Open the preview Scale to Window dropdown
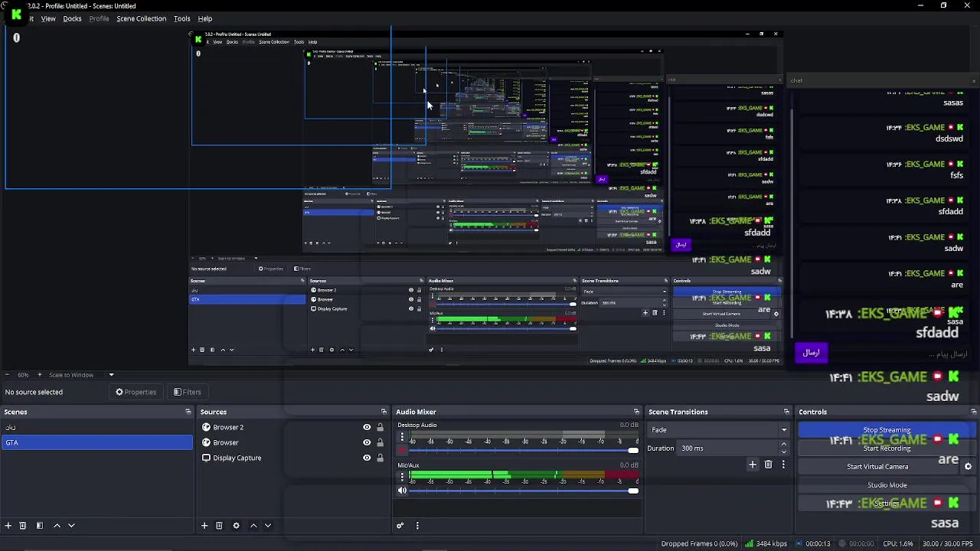The width and height of the screenshot is (980, 551). click(80, 375)
